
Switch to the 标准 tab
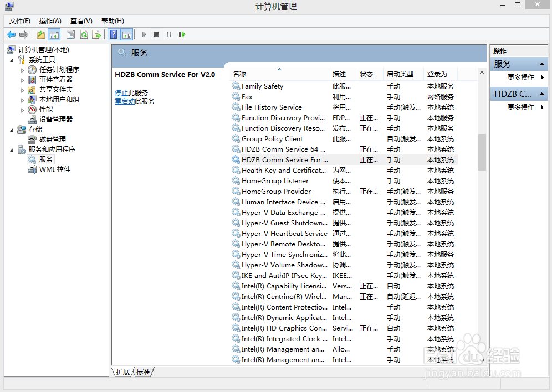click(x=143, y=372)
